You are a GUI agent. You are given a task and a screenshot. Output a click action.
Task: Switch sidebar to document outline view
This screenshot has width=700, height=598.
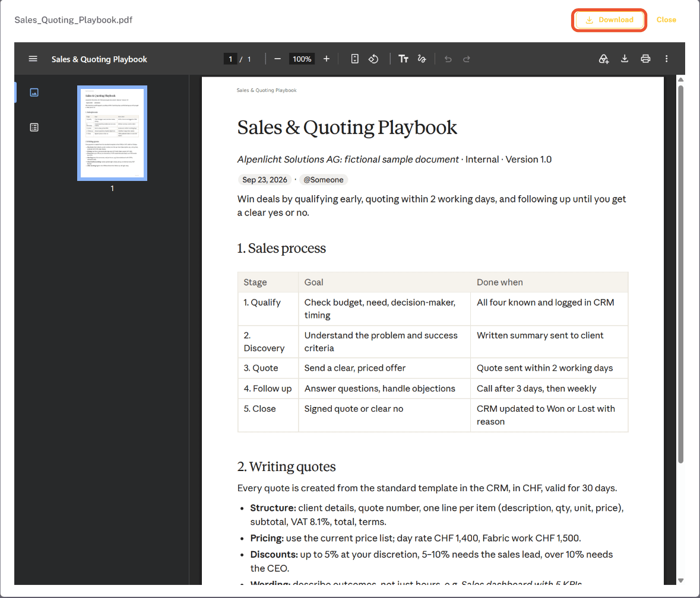(x=34, y=128)
